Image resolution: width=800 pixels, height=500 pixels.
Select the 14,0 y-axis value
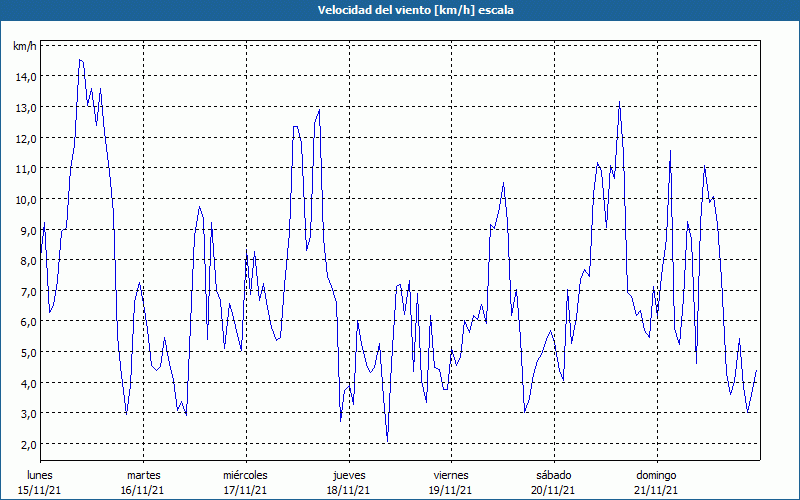[x=26, y=77]
